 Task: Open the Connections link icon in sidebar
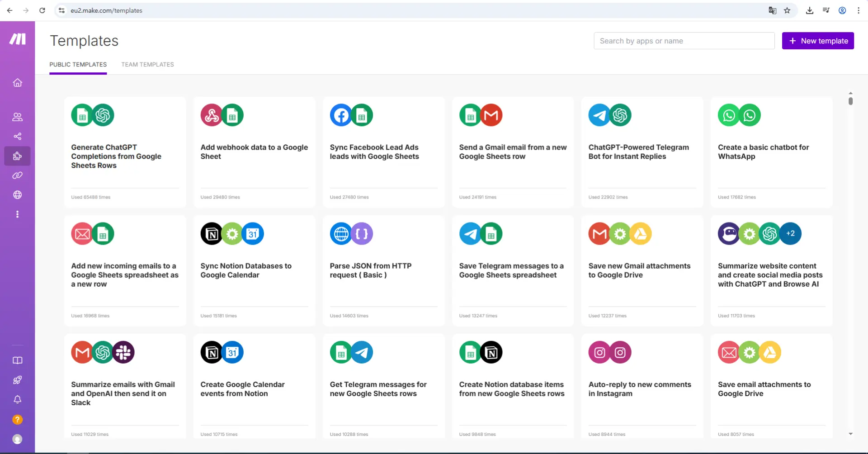[17, 175]
